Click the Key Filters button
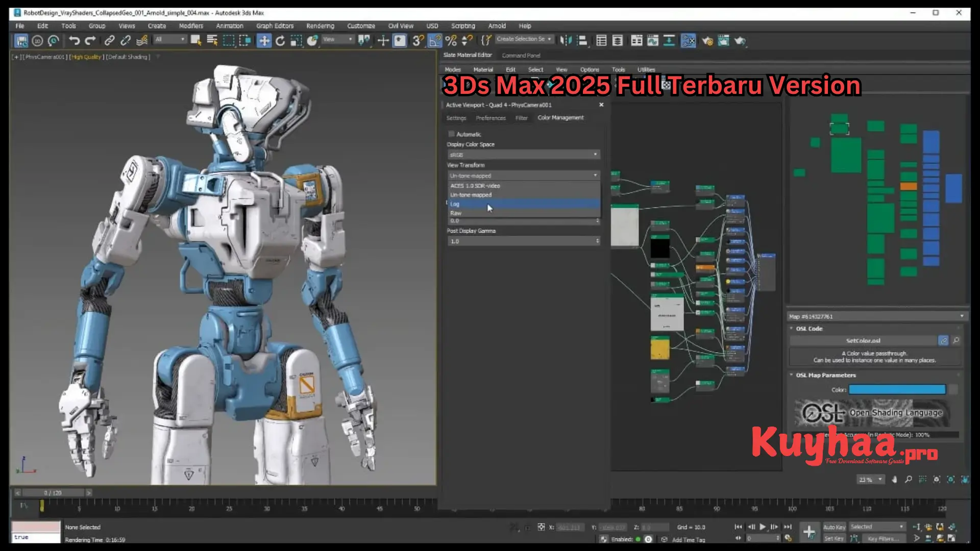Image resolution: width=980 pixels, height=551 pixels. (x=885, y=538)
